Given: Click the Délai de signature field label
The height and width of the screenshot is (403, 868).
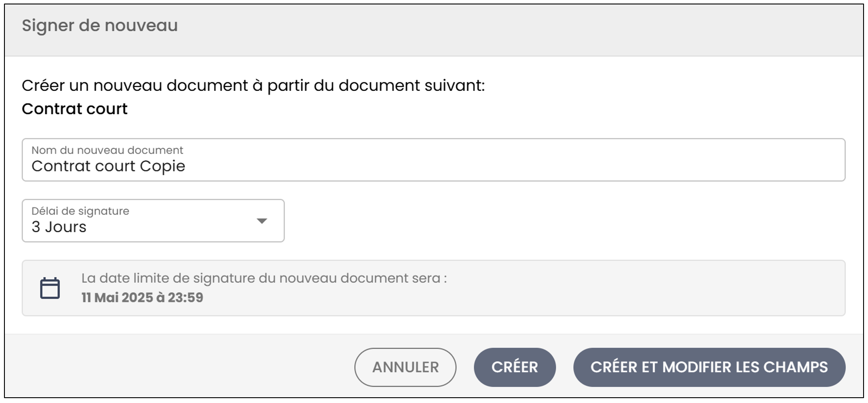Looking at the screenshot, I should [80, 211].
